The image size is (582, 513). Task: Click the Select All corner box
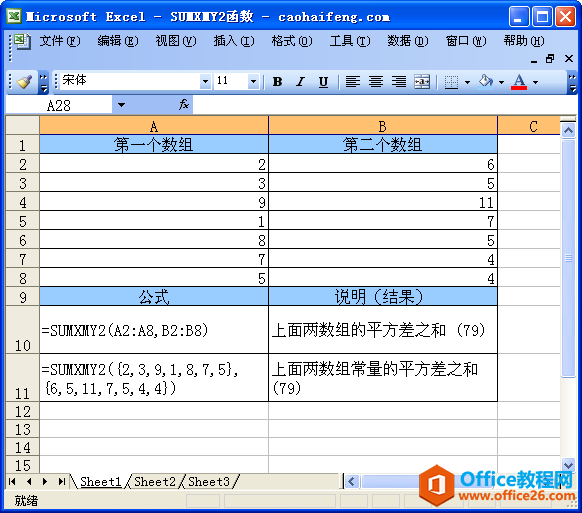[x=22, y=125]
